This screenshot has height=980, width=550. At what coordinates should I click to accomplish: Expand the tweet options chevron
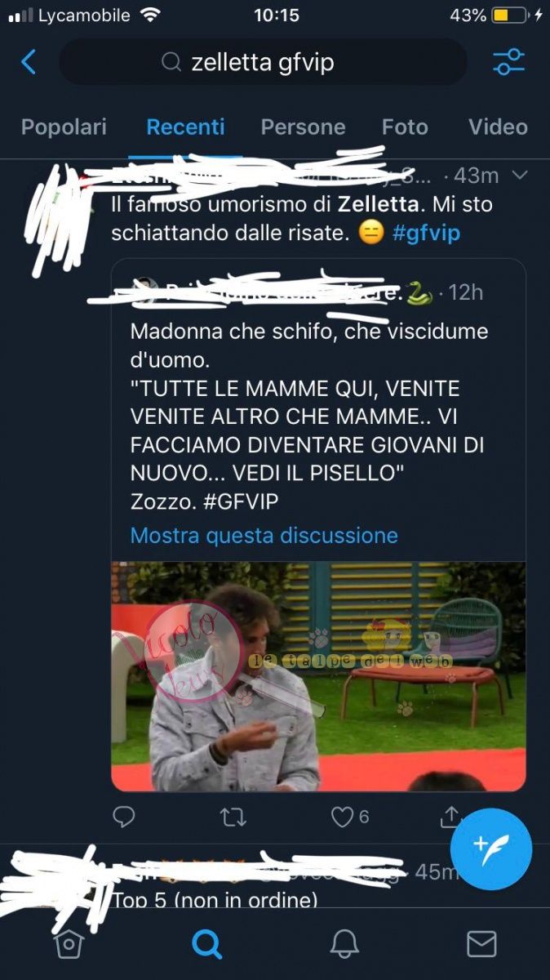point(519,176)
